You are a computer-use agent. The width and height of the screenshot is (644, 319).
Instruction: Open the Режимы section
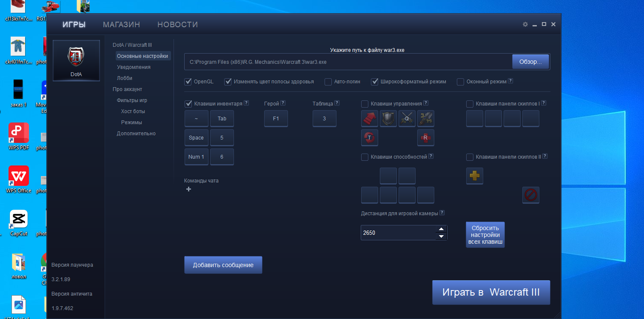131,122
